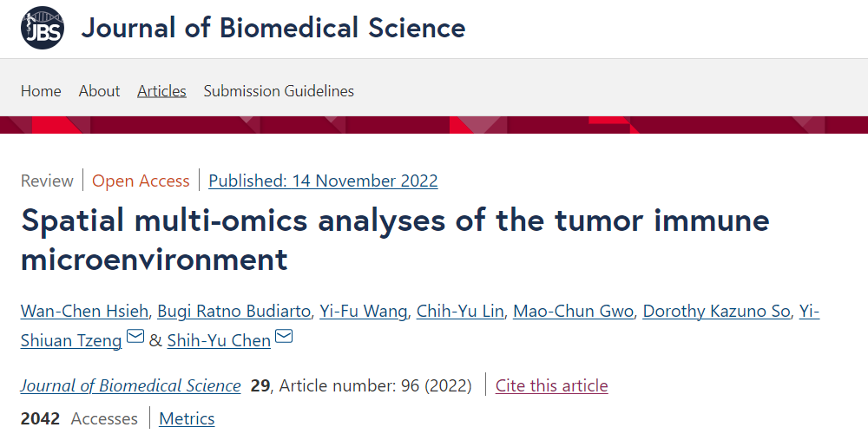Click Cite this article
The image size is (868, 434).
pyautogui.click(x=551, y=385)
